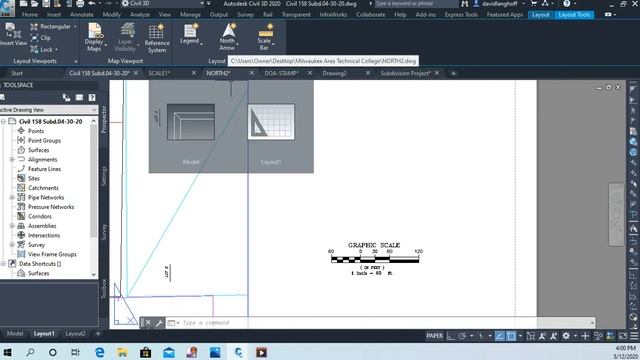The image size is (640, 360).
Task: Toggle auto-add annotation scales button
Action: click(x=554, y=336)
